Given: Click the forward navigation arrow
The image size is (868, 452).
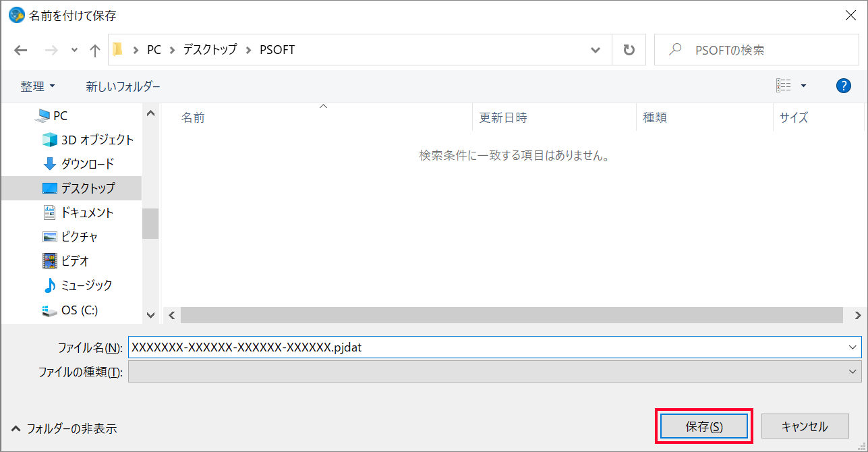Looking at the screenshot, I should [51, 50].
